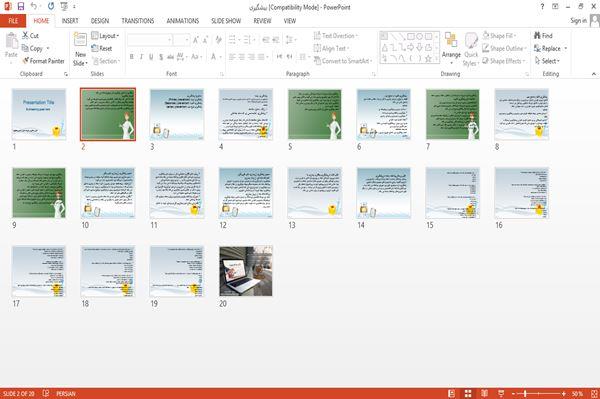Select slide 13 thumbnail
600x399 pixels.
click(x=315, y=192)
